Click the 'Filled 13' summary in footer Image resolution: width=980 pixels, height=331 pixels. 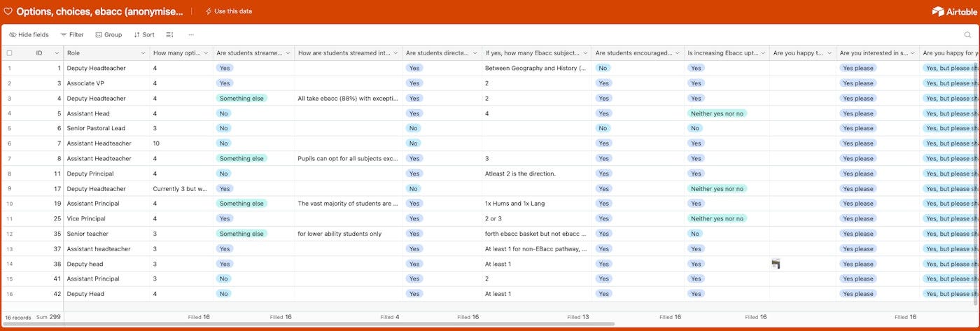[577, 317]
